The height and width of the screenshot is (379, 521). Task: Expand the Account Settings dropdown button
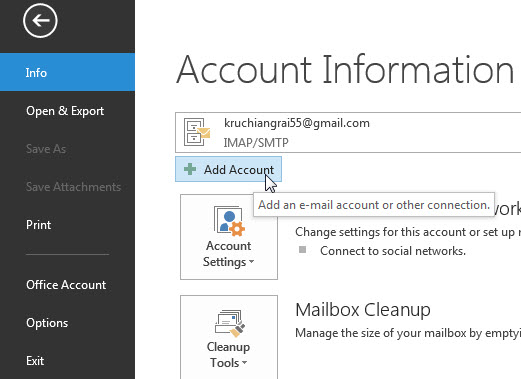pos(229,237)
